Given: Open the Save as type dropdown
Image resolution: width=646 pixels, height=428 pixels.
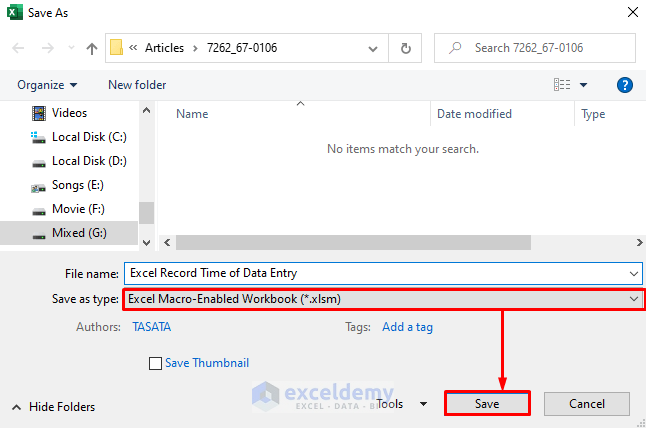Looking at the screenshot, I should [383, 298].
